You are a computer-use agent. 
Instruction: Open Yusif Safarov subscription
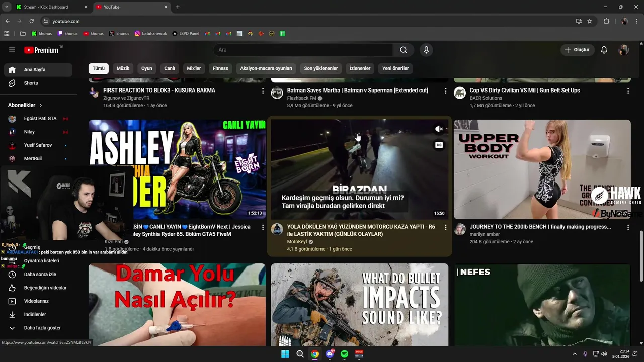38,145
